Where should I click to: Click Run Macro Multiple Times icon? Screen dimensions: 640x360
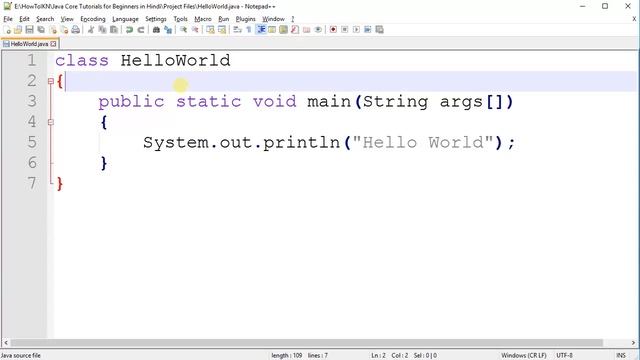tap(368, 30)
